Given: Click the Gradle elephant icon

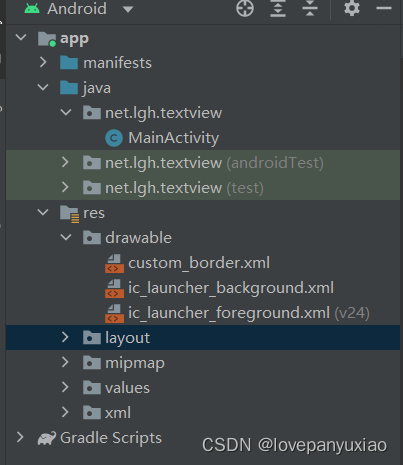Looking at the screenshot, I should 47,439.
